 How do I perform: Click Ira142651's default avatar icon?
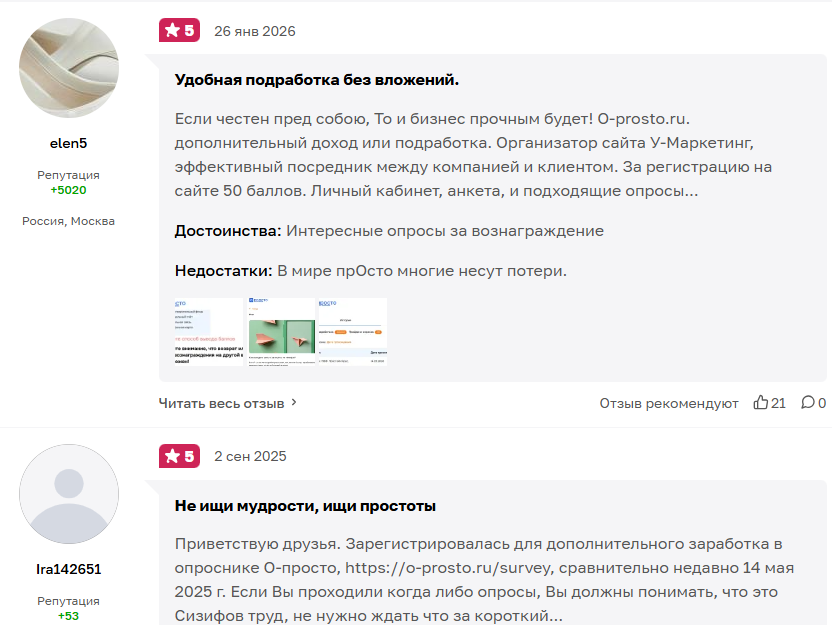68,493
